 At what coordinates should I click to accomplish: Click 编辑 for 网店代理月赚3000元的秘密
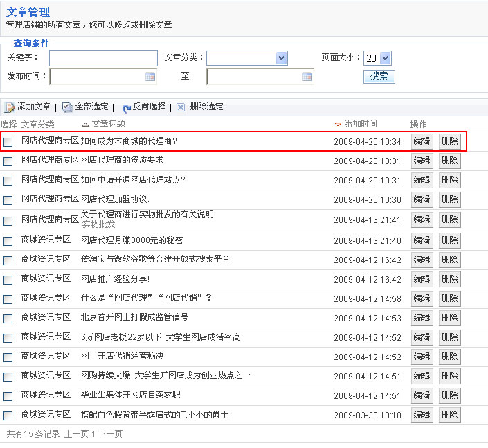tap(422, 240)
